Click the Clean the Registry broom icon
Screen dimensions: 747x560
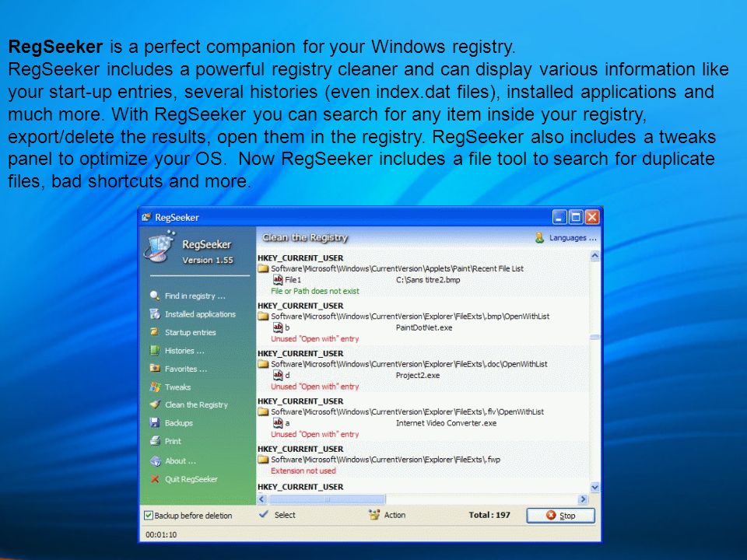[x=154, y=404]
